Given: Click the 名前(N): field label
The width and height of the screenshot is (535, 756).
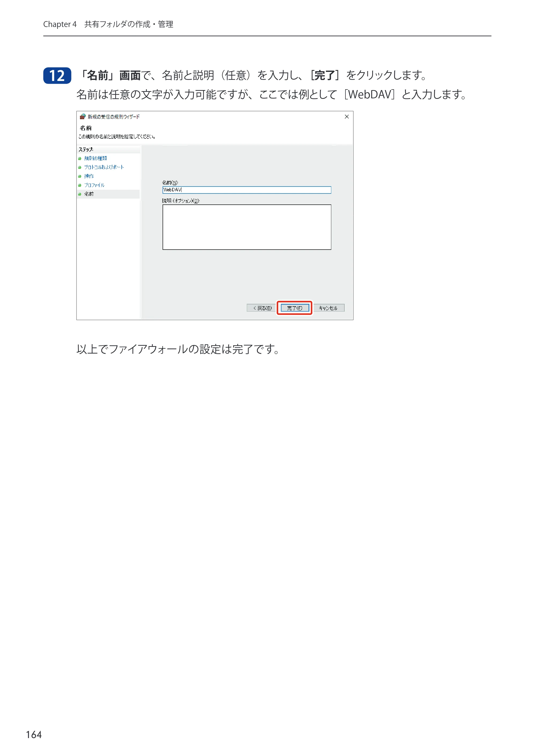Looking at the screenshot, I should click(170, 183).
